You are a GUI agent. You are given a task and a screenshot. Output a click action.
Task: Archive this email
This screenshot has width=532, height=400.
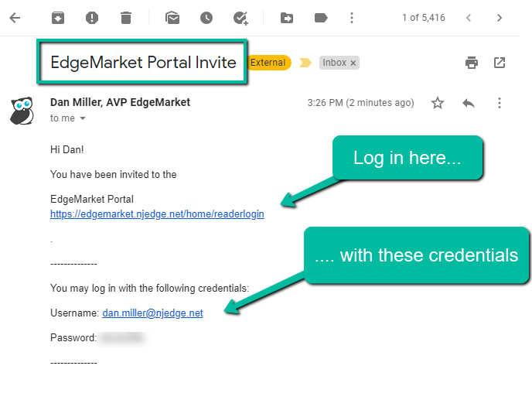pyautogui.click(x=58, y=18)
